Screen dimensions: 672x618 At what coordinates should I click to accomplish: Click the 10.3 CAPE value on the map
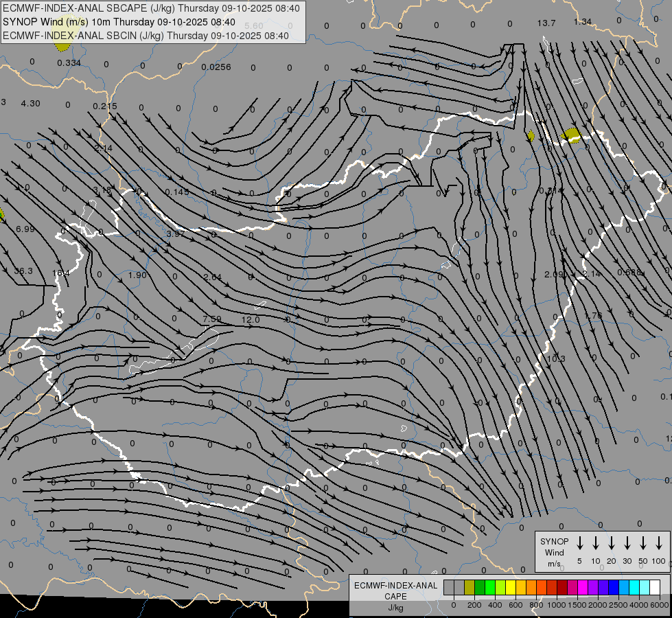556,358
